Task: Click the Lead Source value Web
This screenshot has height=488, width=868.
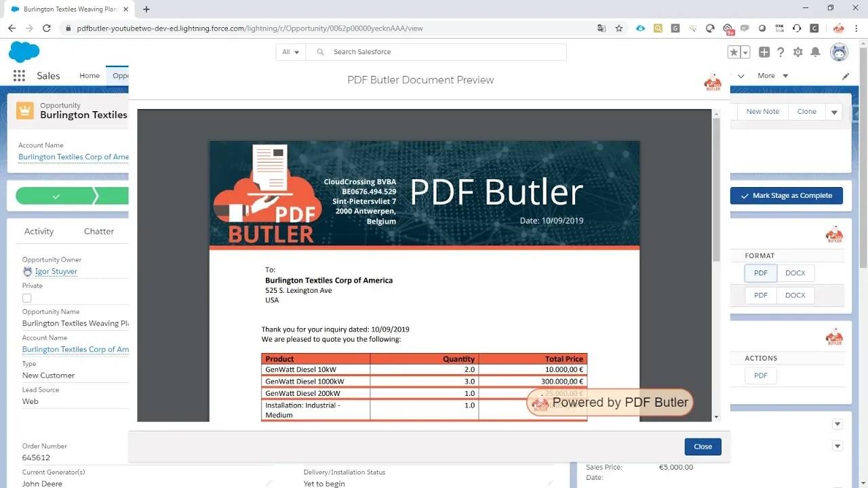Action: point(31,401)
